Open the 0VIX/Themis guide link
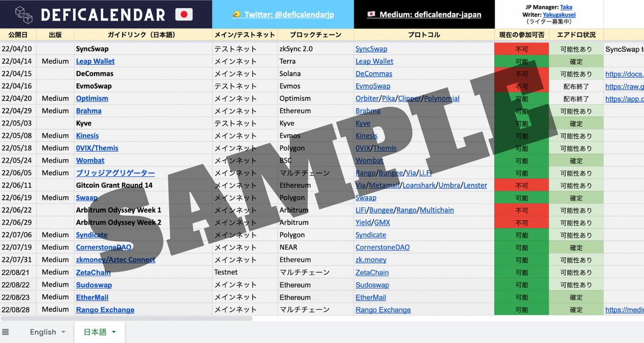Image resolution: width=644 pixels, height=343 pixels. pos(97,148)
